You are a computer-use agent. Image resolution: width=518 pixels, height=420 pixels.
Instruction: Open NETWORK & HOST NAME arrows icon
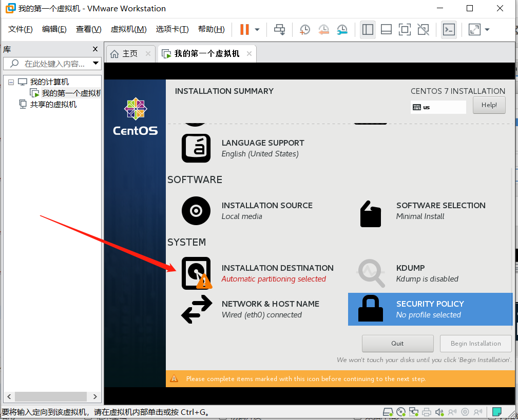point(197,309)
